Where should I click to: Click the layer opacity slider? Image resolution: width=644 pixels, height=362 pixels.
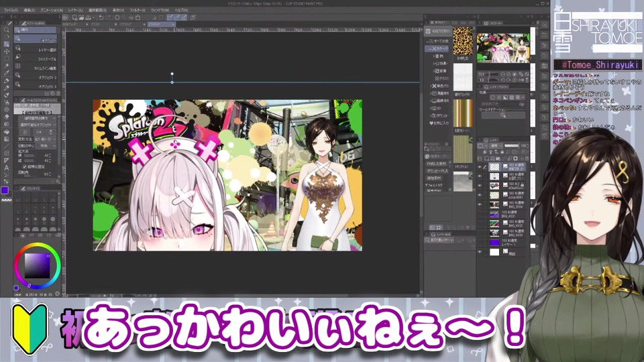click(x=512, y=145)
